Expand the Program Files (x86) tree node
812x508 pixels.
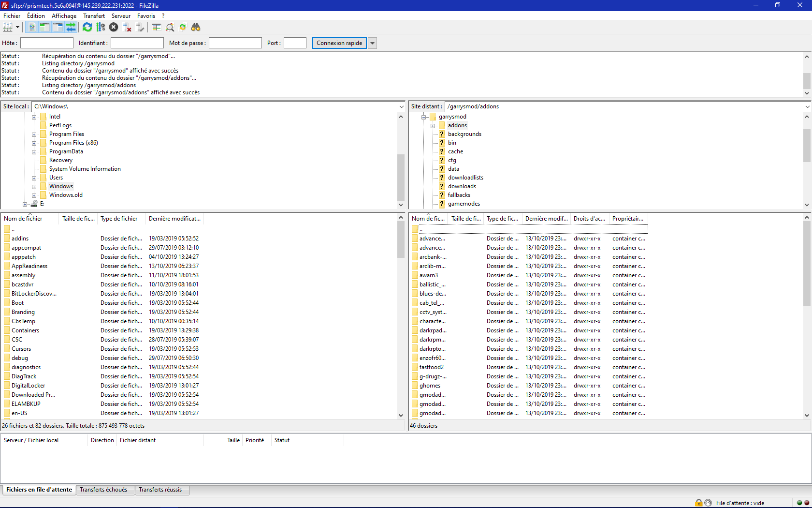(34, 143)
